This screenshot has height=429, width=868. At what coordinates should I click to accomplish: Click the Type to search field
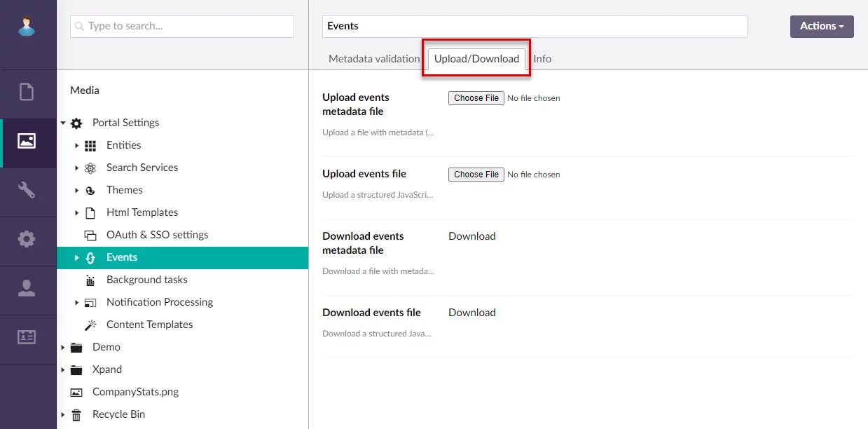pyautogui.click(x=182, y=26)
